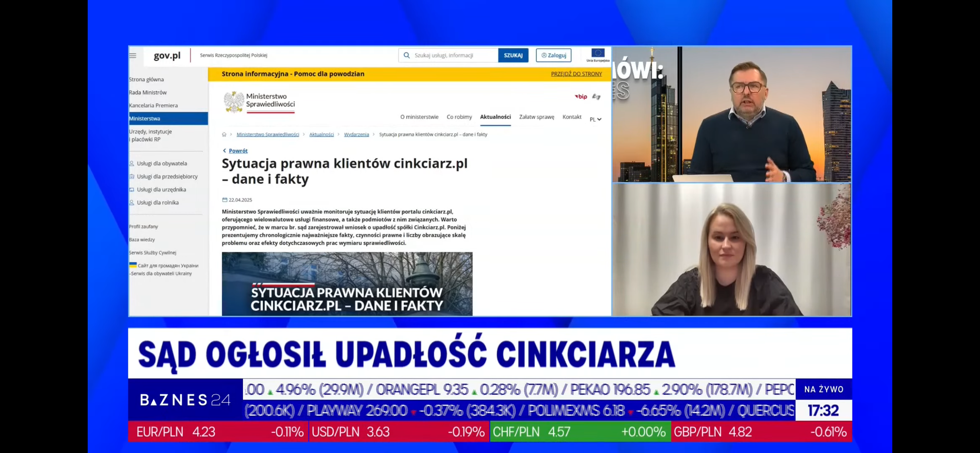
Task: Click the Ukrainian flag icon in the sidebar
Action: tap(133, 265)
